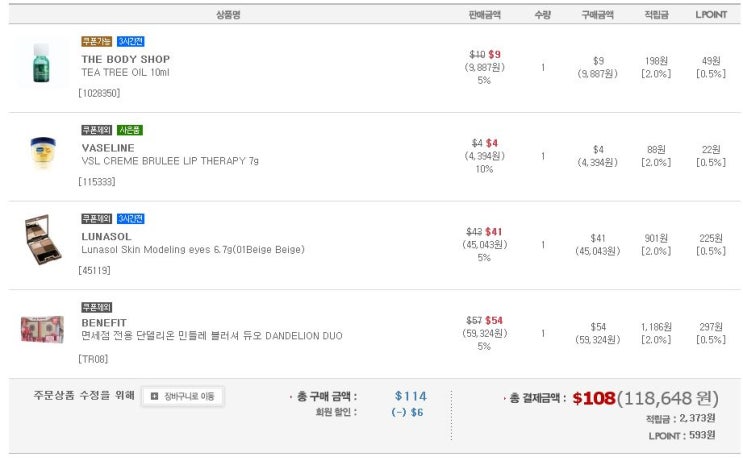Screen dimensions: 743x461
Task: Click 쿠폰제외 badge on Vaseline item
Action: pyautogui.click(x=97, y=130)
